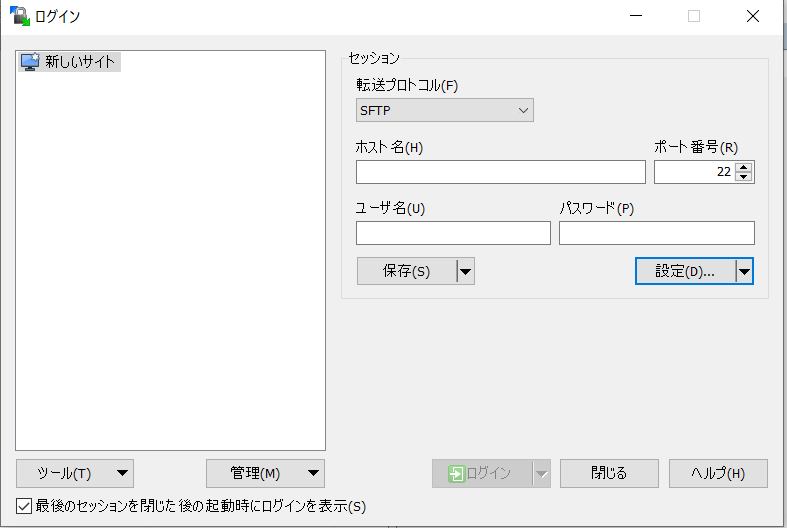Increase the port number with up arrow
The height and width of the screenshot is (528, 787).
(x=743, y=167)
